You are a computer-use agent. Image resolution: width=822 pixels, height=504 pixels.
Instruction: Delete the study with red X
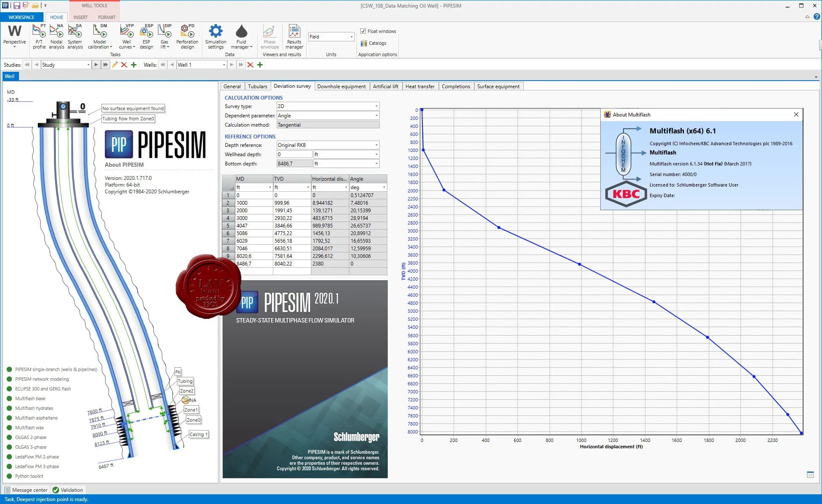[124, 65]
